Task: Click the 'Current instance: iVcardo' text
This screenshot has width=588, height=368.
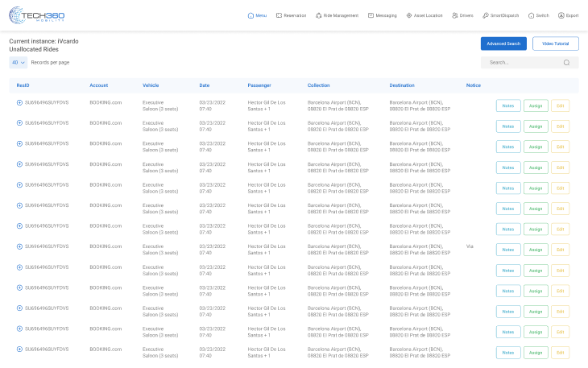Action: [43, 41]
